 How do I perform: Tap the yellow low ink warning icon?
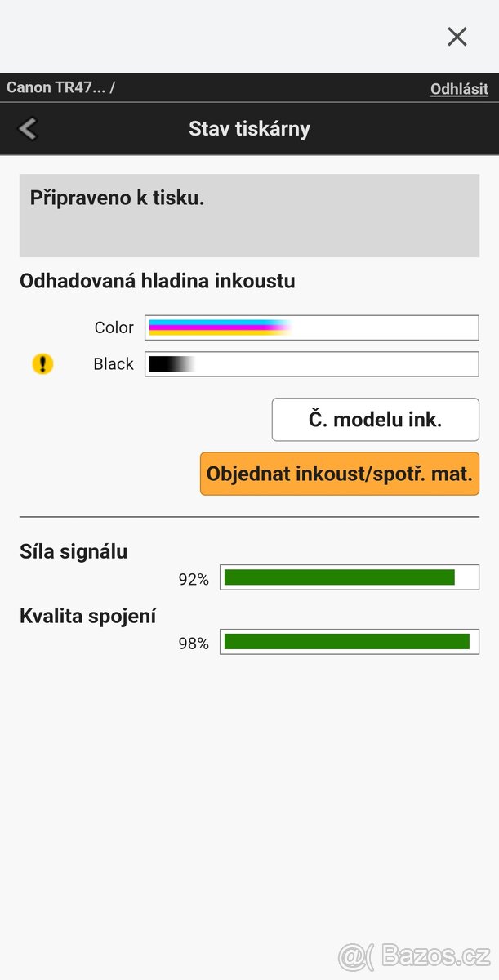pyautogui.click(x=42, y=364)
